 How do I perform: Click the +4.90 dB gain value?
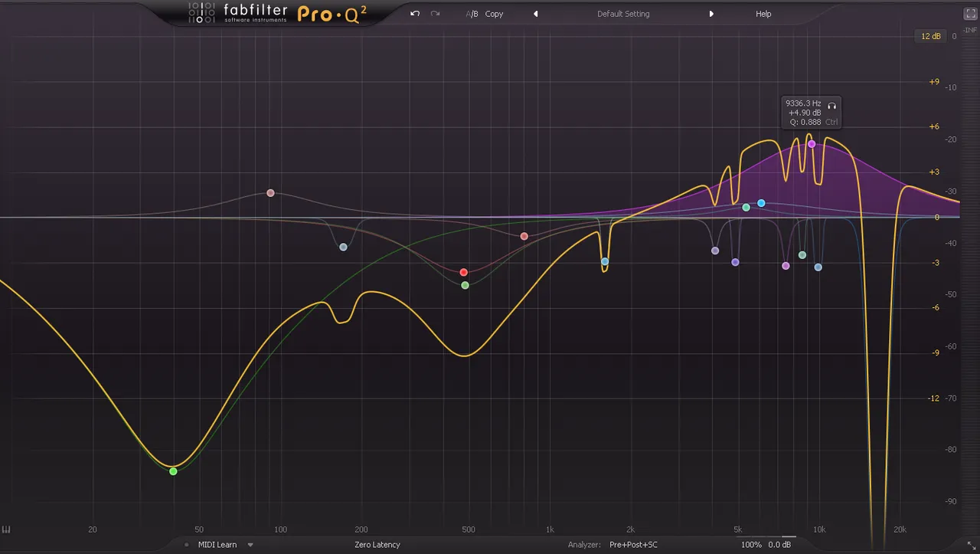805,113
